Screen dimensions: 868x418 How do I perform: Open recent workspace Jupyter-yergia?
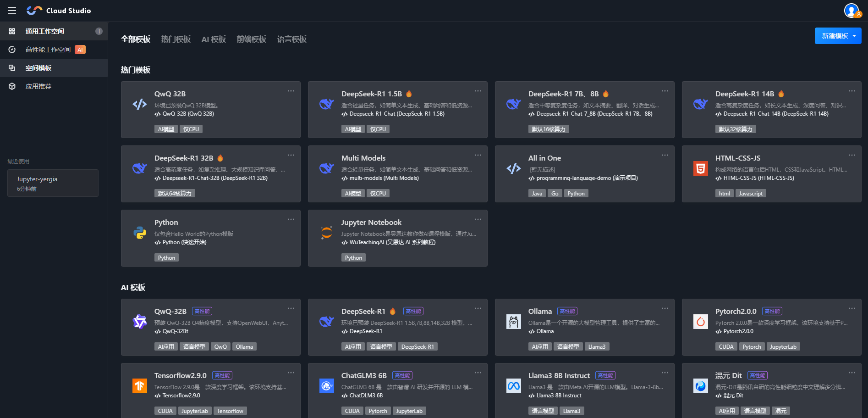(x=53, y=183)
